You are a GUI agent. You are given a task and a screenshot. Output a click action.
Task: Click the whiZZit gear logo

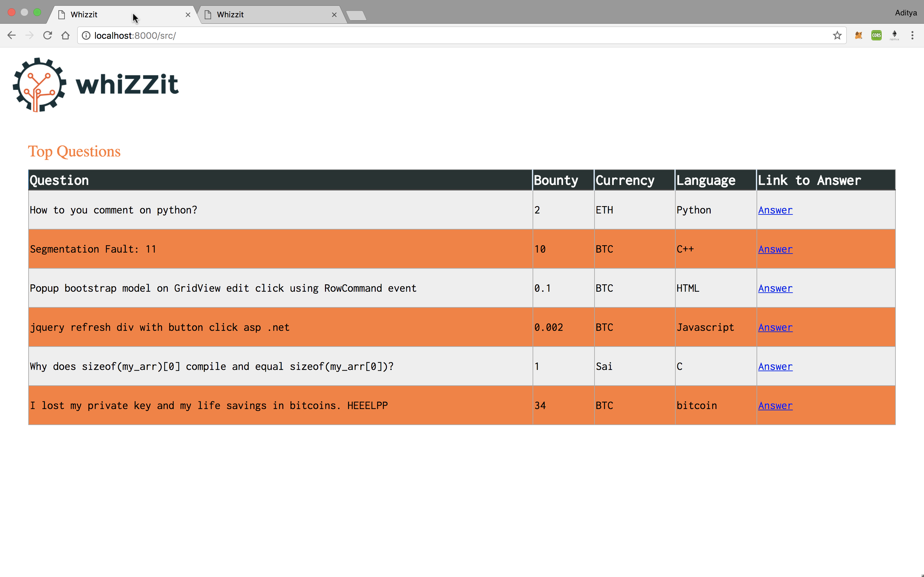coord(39,85)
